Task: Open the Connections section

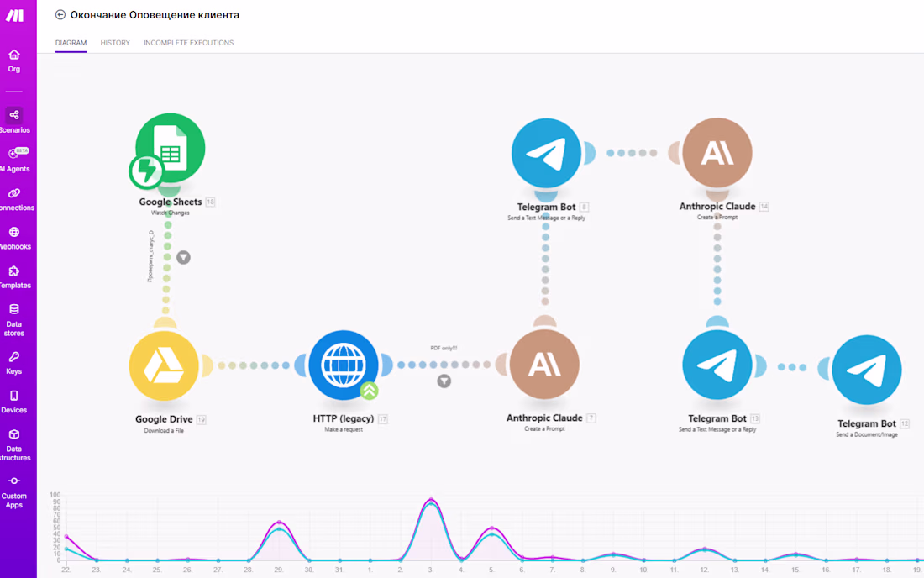Action: click(14, 199)
